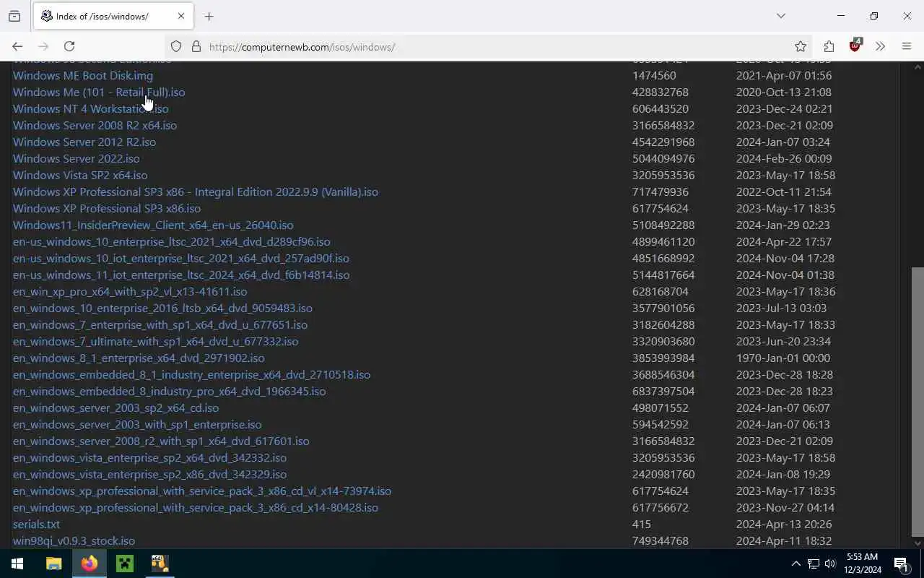This screenshot has width=924, height=578.
Task: Download en_windows_embedded_8_1_industry_enterprise iso
Action: 191,374
